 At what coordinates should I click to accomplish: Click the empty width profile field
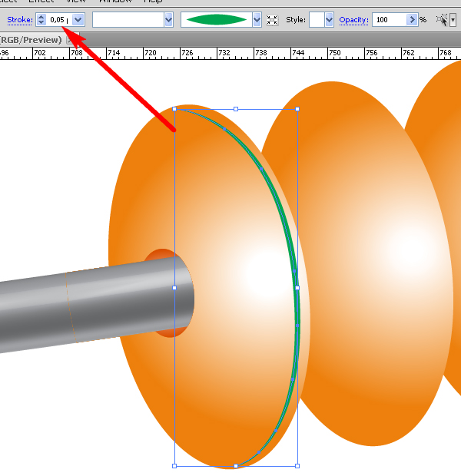click(128, 20)
